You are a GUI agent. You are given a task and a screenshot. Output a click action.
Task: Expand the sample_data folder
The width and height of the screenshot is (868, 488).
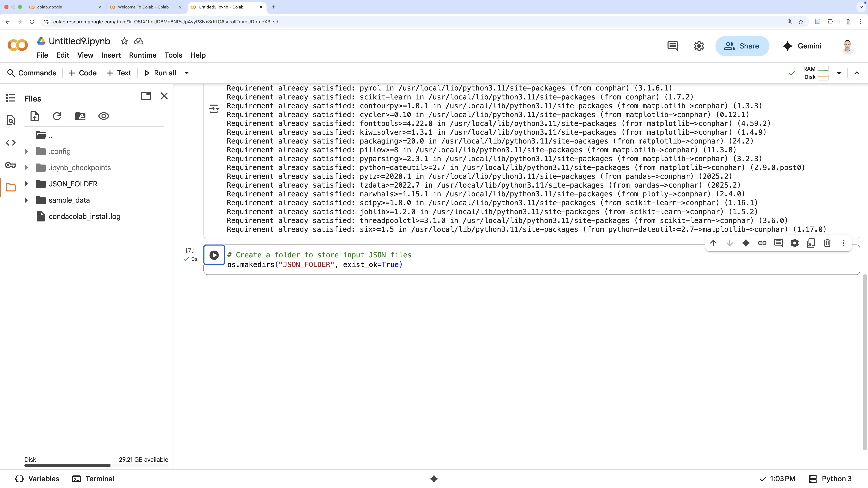tap(27, 200)
